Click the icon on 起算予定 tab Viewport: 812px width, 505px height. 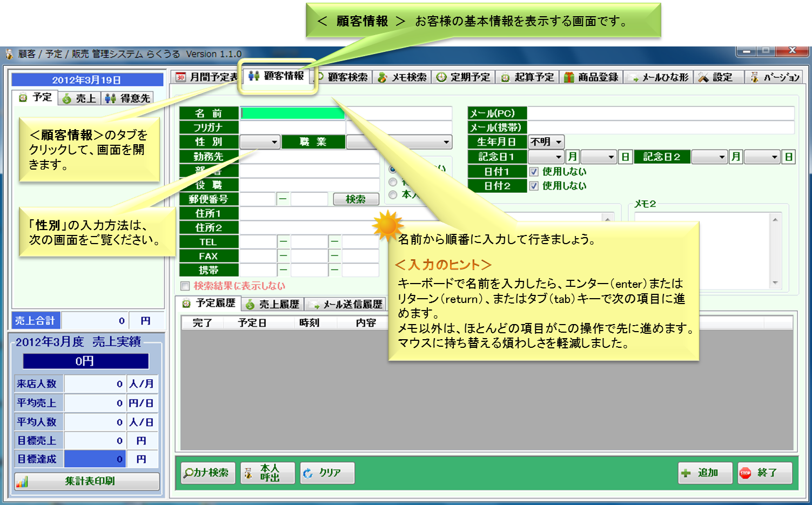click(505, 77)
